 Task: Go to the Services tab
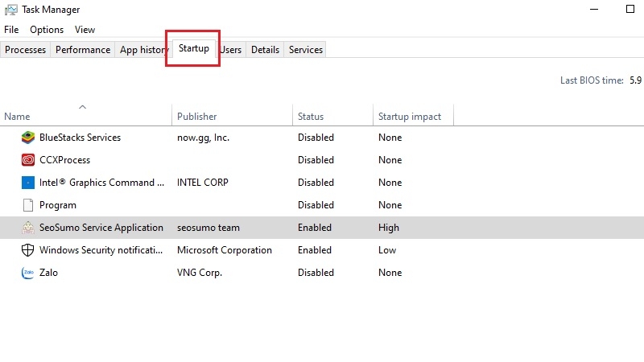[306, 50]
